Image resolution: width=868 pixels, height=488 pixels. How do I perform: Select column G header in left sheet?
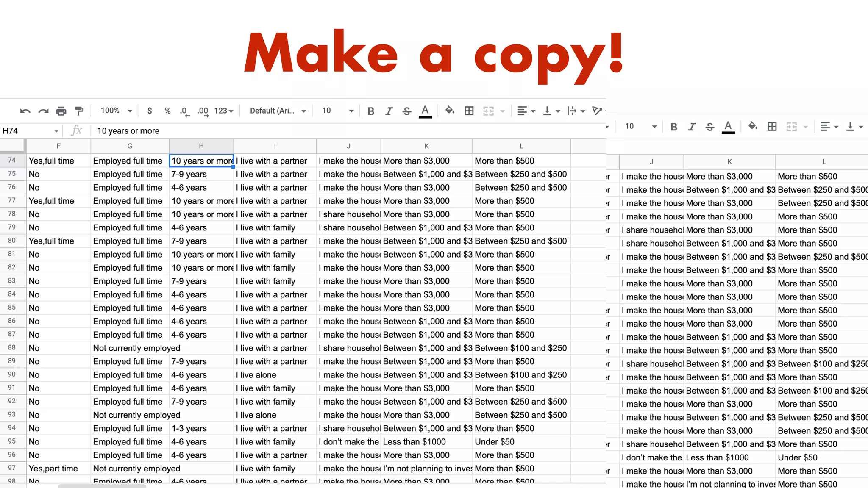(130, 146)
